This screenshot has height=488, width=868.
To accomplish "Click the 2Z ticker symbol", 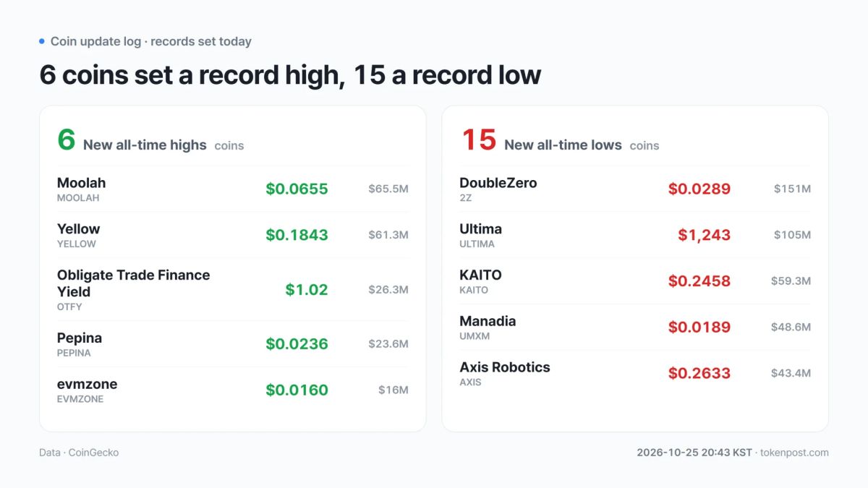I will click(465, 198).
